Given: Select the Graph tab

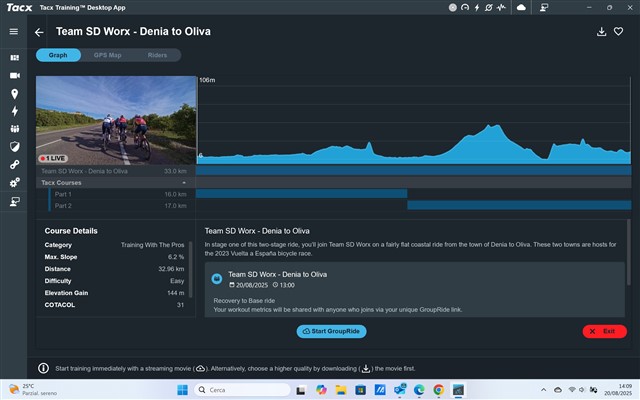Looking at the screenshot, I should click(x=58, y=55).
